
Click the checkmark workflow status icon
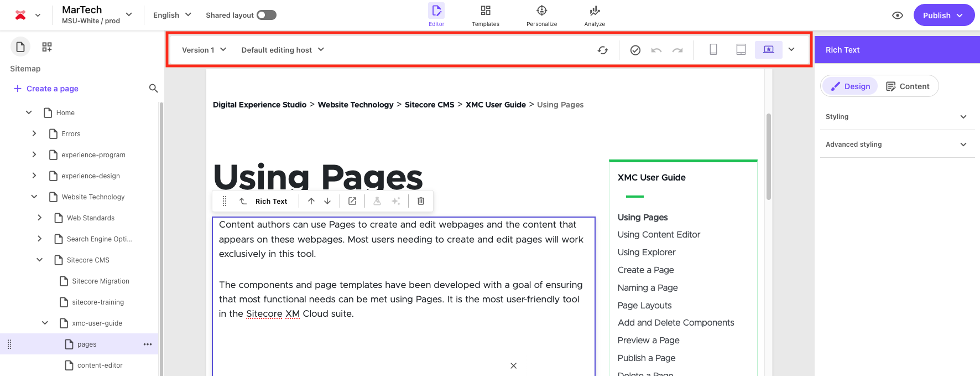click(x=635, y=50)
